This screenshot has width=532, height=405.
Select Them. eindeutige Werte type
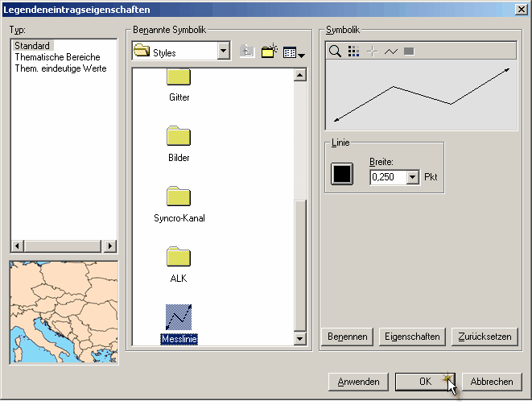pyautogui.click(x=60, y=68)
